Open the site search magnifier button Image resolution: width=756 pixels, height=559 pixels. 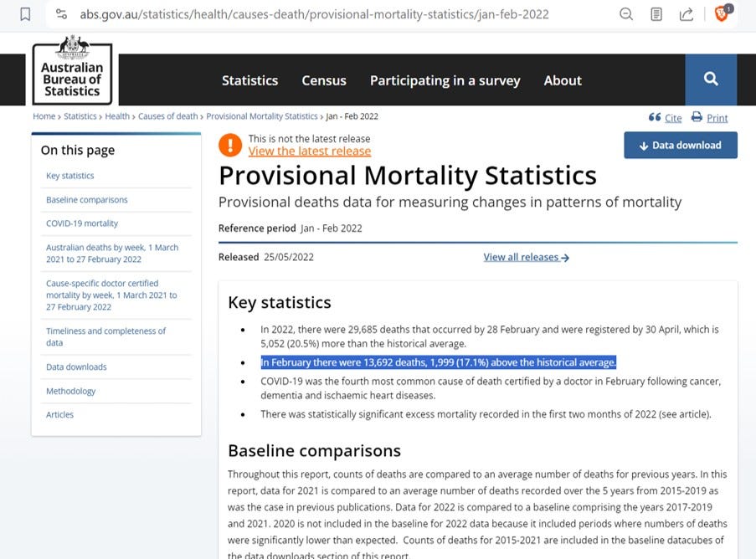tap(711, 79)
